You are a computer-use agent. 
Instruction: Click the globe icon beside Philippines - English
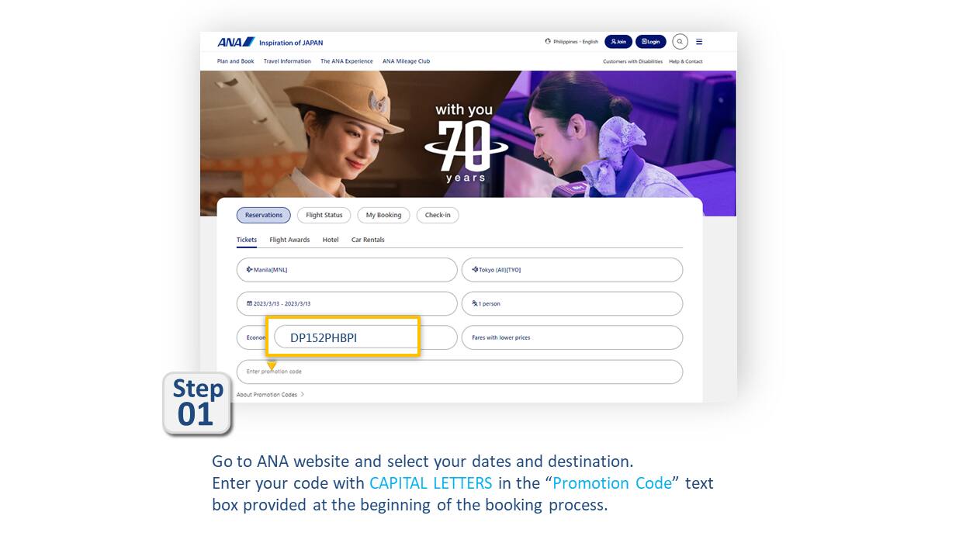coord(548,42)
